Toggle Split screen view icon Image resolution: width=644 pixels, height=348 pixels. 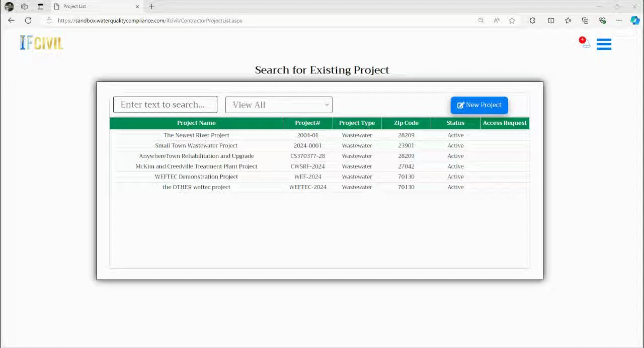(x=551, y=21)
